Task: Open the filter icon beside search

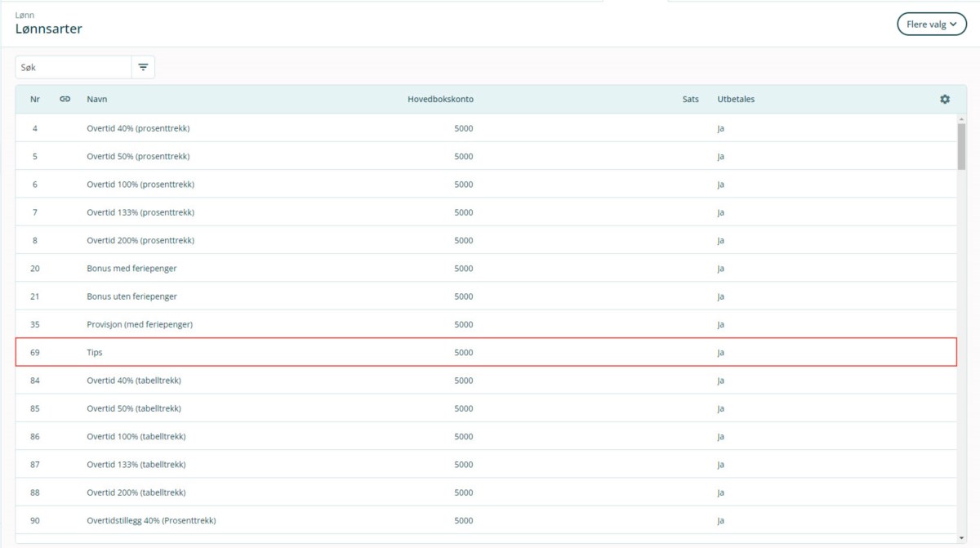Action: (143, 68)
